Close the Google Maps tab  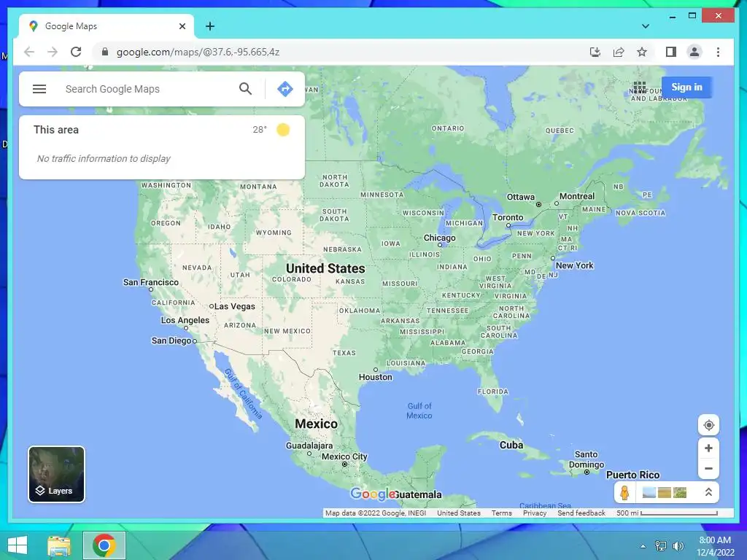(x=182, y=26)
